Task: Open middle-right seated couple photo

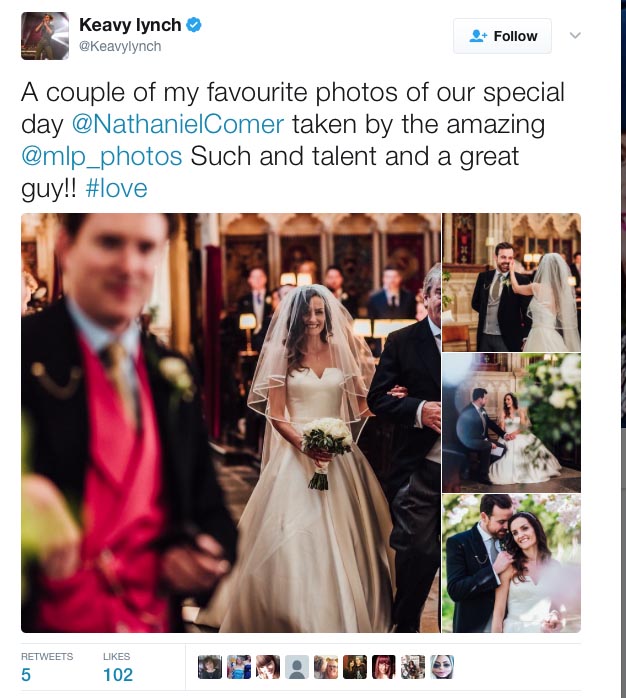Action: coord(512,423)
